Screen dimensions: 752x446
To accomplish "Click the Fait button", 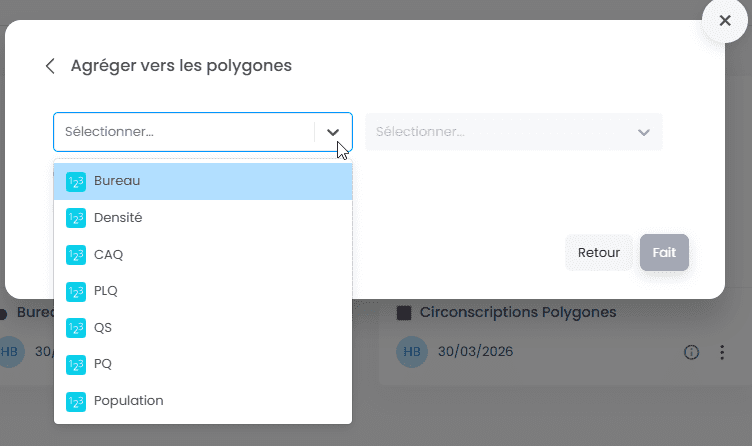I will point(664,253).
